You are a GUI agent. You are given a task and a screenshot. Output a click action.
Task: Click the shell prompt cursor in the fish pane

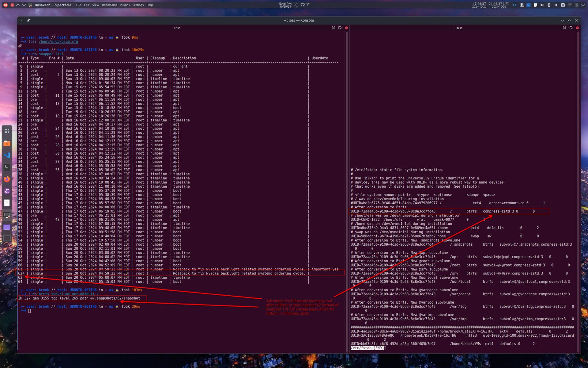pos(29,311)
